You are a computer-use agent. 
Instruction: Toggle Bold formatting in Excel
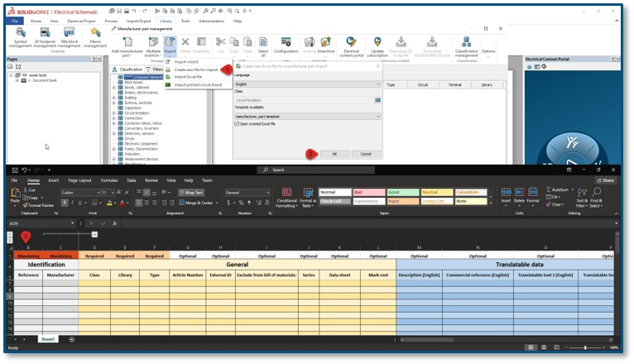pyautogui.click(x=65, y=203)
